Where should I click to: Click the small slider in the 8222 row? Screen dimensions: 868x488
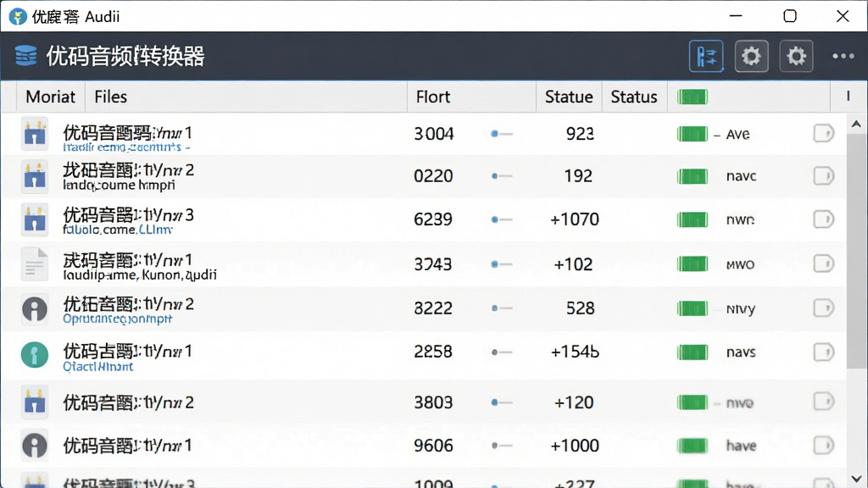click(x=502, y=308)
